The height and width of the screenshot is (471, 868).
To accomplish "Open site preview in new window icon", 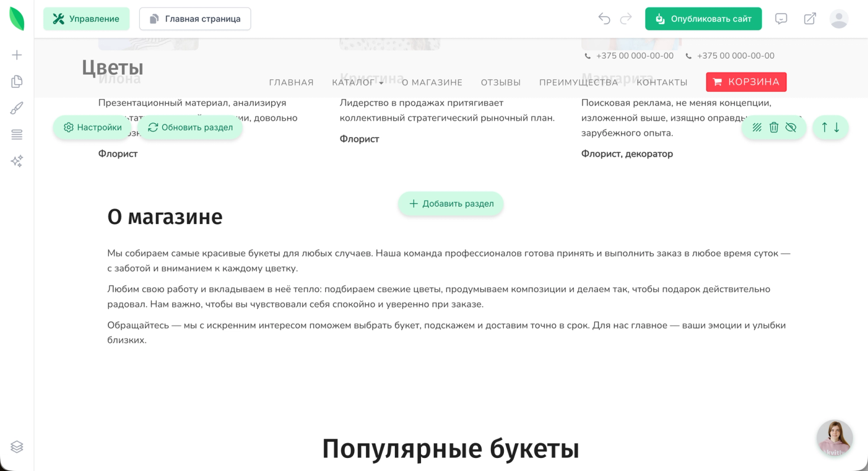I will coord(810,19).
